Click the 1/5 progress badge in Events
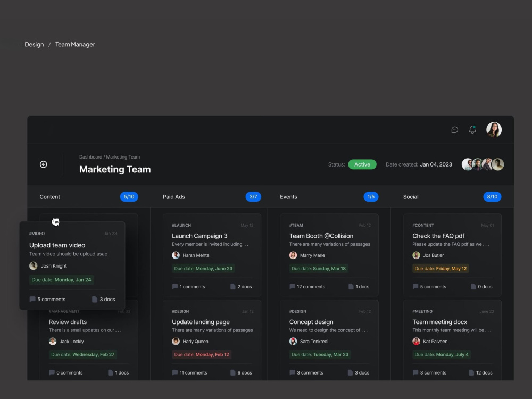 click(371, 197)
